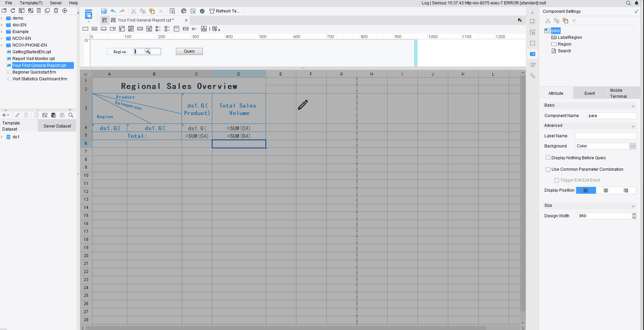
Task: Collapse the Advanced section
Action: [633, 126]
